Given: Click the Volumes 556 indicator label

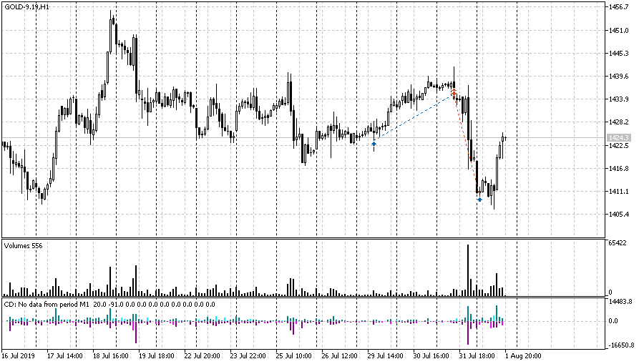Looking at the screenshot, I should coord(23,245).
